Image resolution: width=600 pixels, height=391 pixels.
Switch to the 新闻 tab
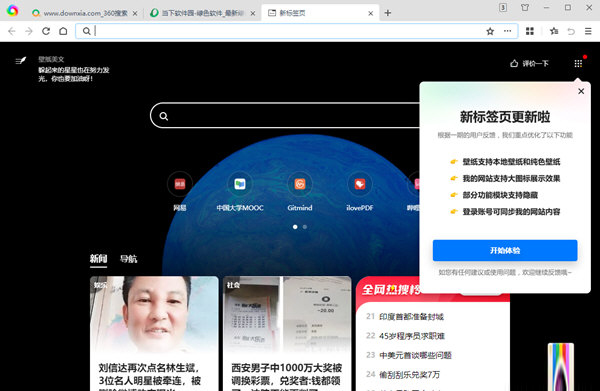(98, 259)
